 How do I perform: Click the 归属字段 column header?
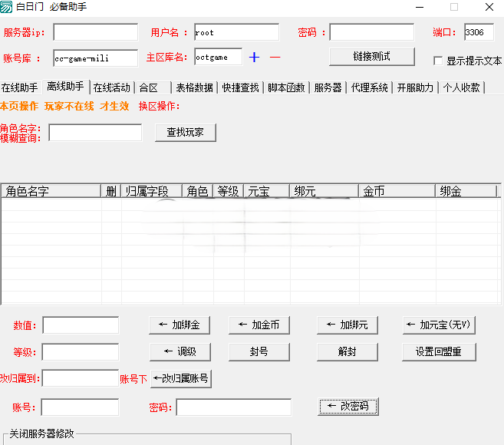click(x=152, y=191)
